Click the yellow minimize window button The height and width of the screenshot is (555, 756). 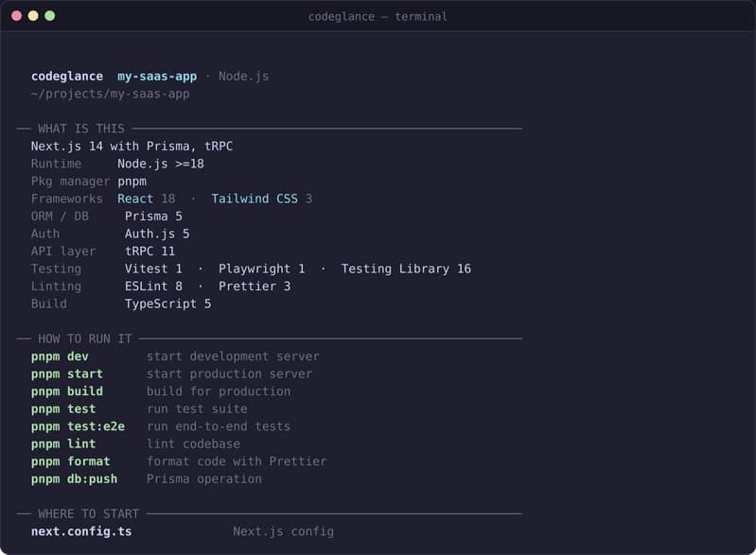click(x=33, y=16)
